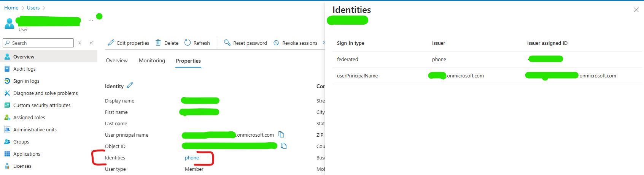Open Audit logs in sidebar

(24, 69)
